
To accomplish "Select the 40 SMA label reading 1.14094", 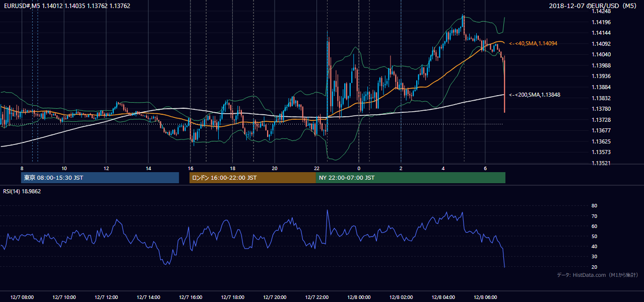I will 533,44.
